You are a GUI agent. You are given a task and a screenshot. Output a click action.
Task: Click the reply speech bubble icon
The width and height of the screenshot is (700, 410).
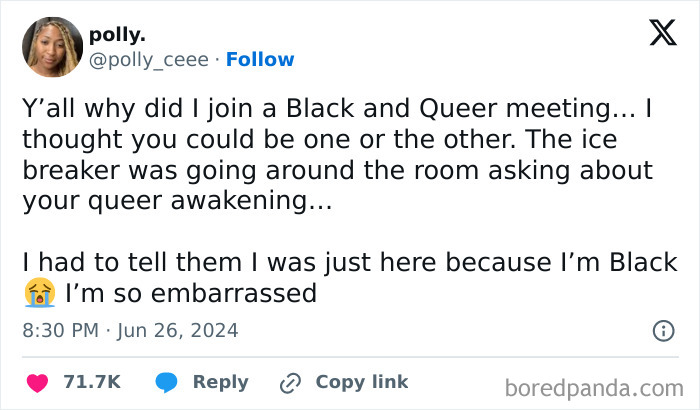point(167,382)
